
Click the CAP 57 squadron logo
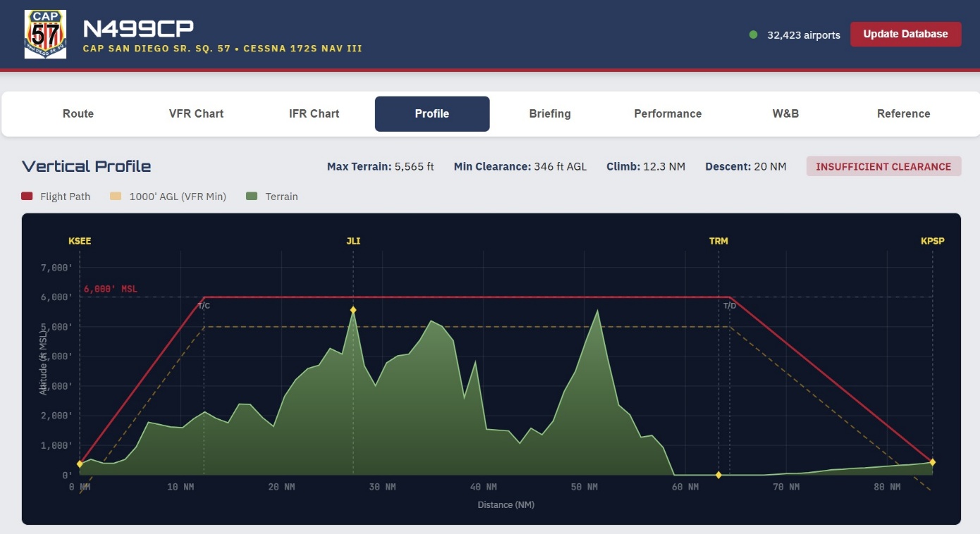pos(45,34)
